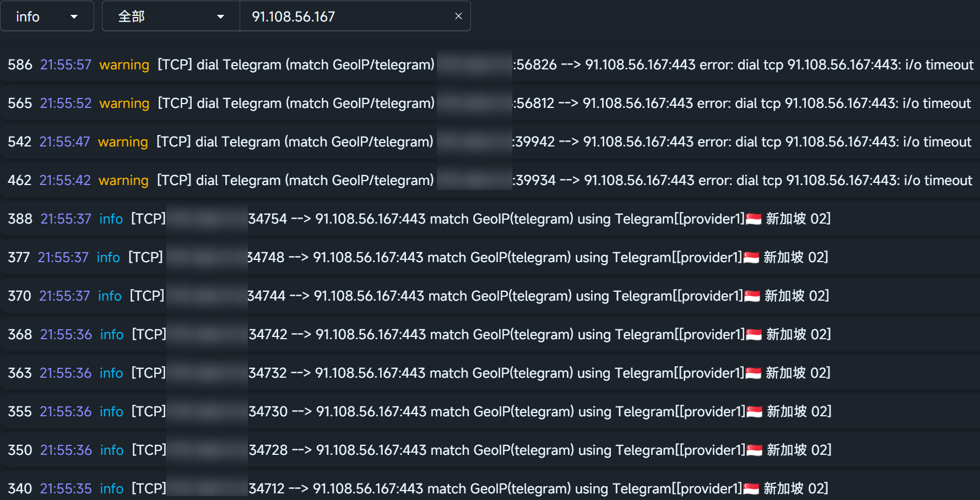
Task: Click the info label on row 388
Action: click(x=111, y=219)
